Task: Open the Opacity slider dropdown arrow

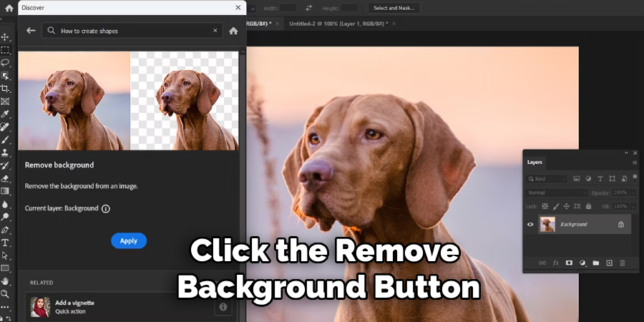Action: point(633,192)
